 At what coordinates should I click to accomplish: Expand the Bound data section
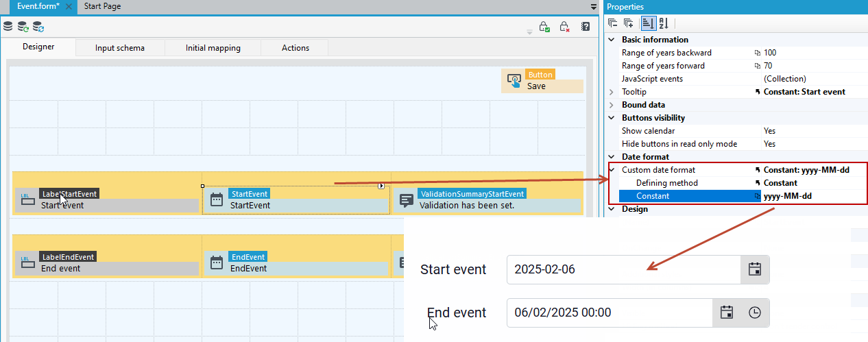[x=612, y=105]
